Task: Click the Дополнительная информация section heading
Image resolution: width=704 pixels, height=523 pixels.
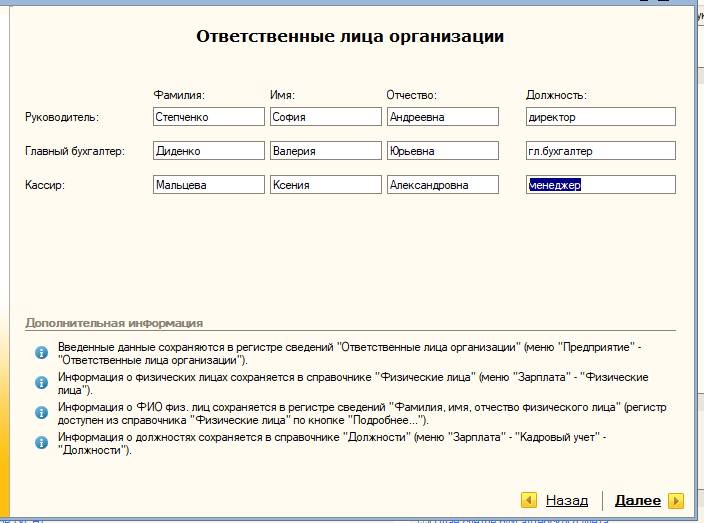Action: (114, 323)
